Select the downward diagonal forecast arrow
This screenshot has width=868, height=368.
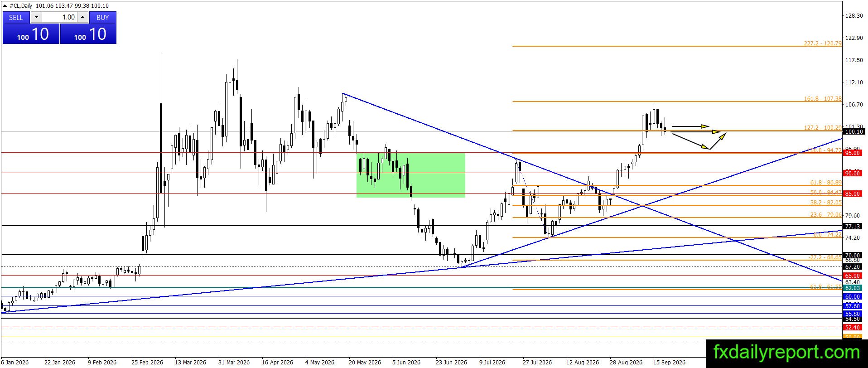[689, 140]
